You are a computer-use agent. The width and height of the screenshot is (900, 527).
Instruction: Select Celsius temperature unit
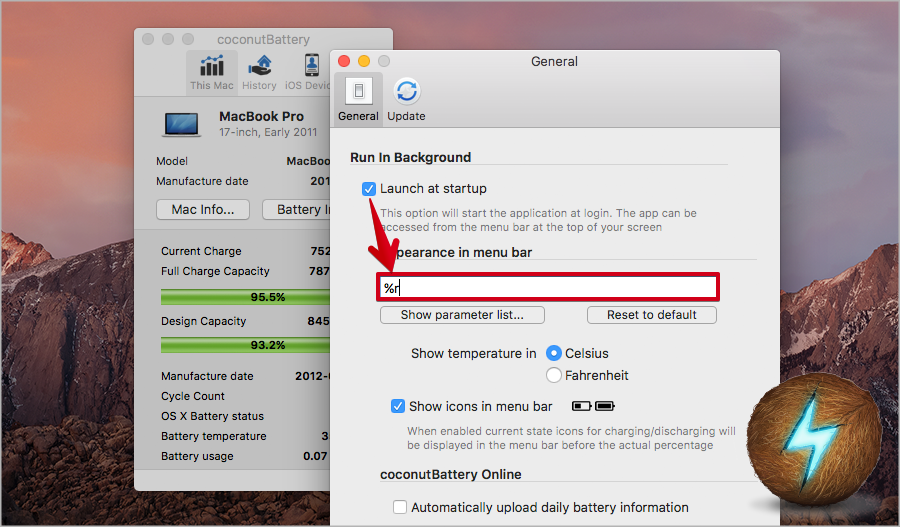coord(554,354)
